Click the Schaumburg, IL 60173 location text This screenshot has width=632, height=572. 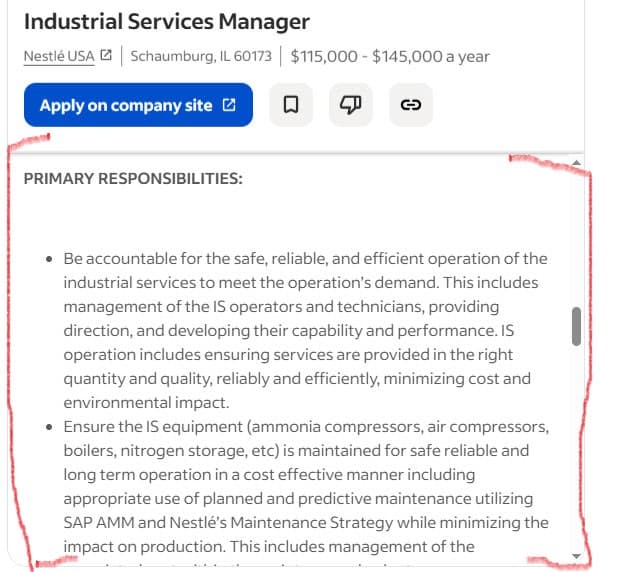201,56
